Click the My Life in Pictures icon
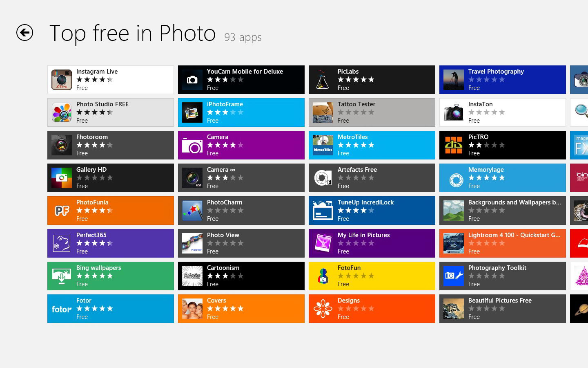Screen dimensions: 588x368 (323, 243)
